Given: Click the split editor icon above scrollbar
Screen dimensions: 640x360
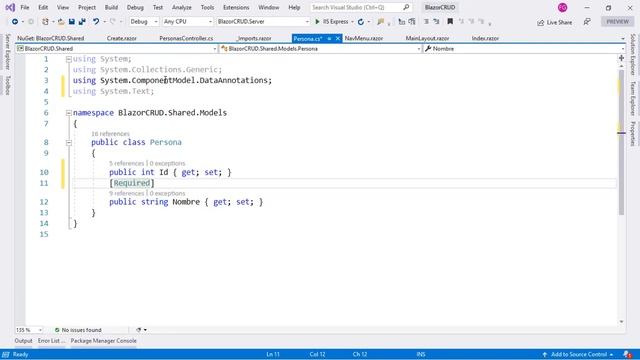Looking at the screenshot, I should tap(621, 58).
